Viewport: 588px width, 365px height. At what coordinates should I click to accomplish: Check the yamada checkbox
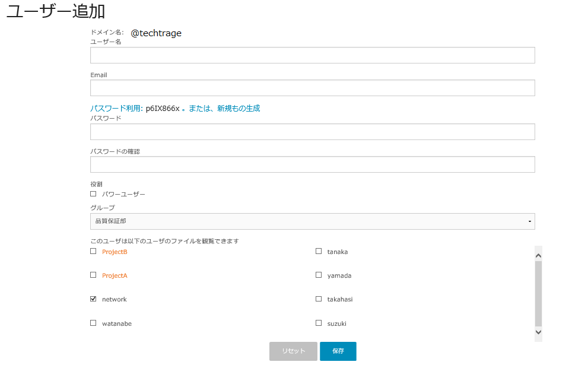point(319,275)
